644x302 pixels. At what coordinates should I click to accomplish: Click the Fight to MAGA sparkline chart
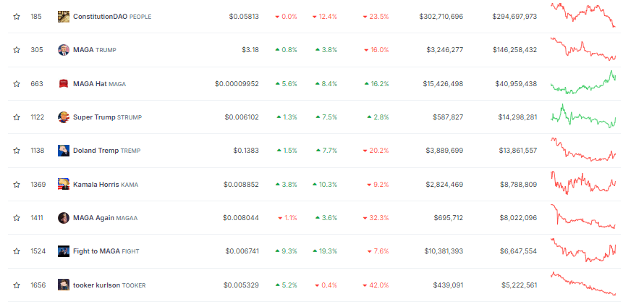click(583, 250)
